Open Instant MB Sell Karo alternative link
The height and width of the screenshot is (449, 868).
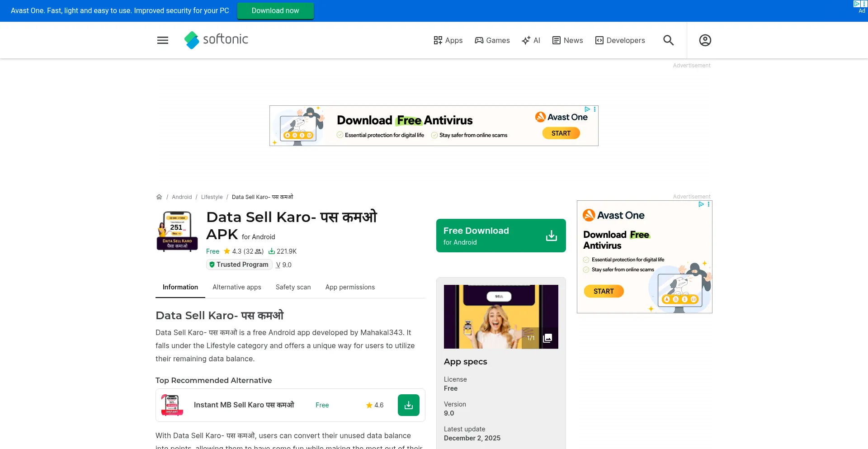244,405
